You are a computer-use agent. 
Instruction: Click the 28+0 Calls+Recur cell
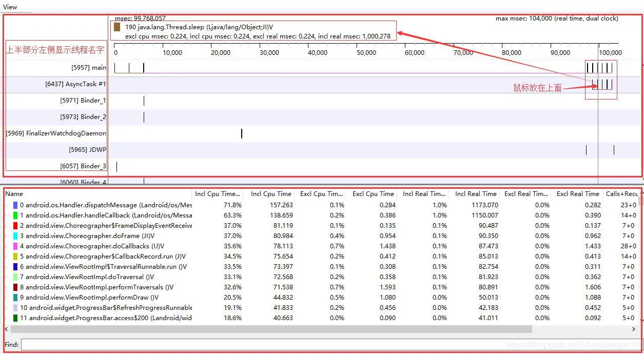pyautogui.click(x=628, y=246)
